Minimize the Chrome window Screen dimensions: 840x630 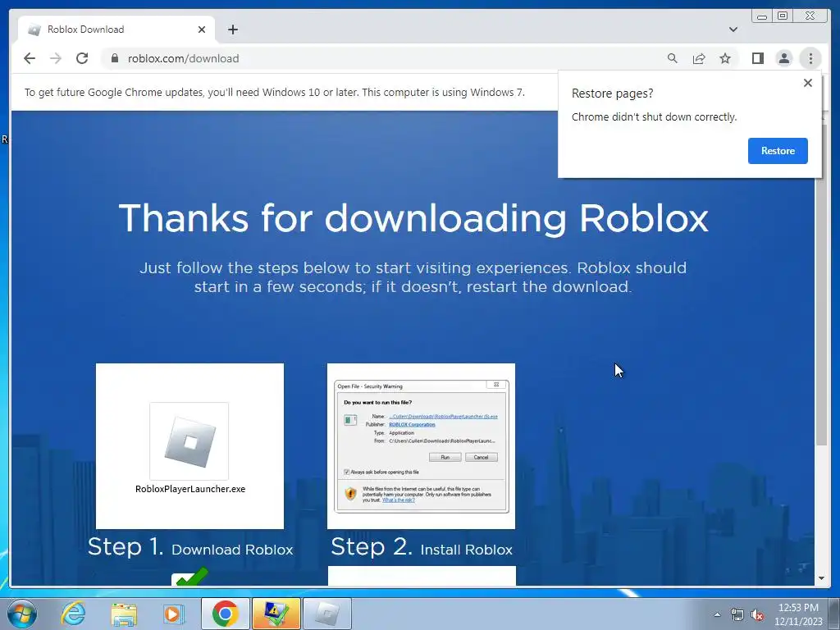(x=762, y=16)
